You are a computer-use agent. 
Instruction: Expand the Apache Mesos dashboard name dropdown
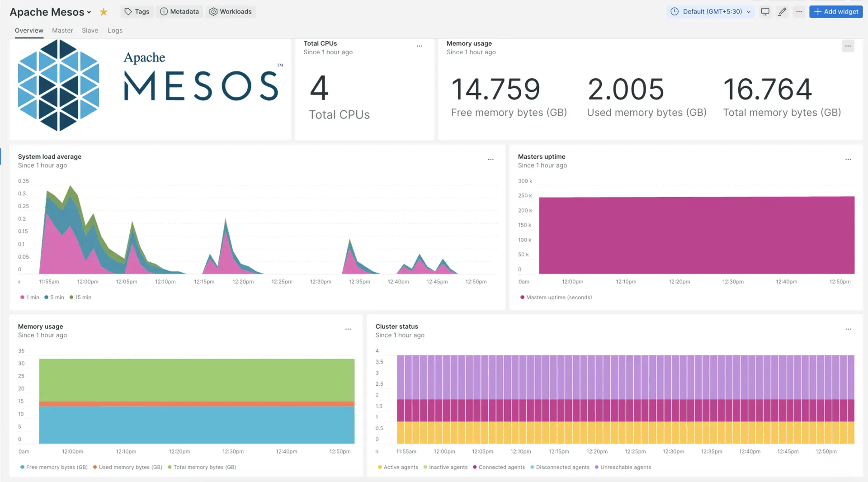coord(89,12)
